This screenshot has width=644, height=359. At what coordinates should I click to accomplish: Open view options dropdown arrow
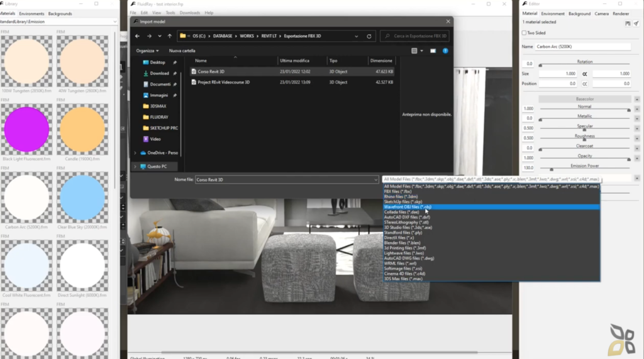[x=421, y=51]
